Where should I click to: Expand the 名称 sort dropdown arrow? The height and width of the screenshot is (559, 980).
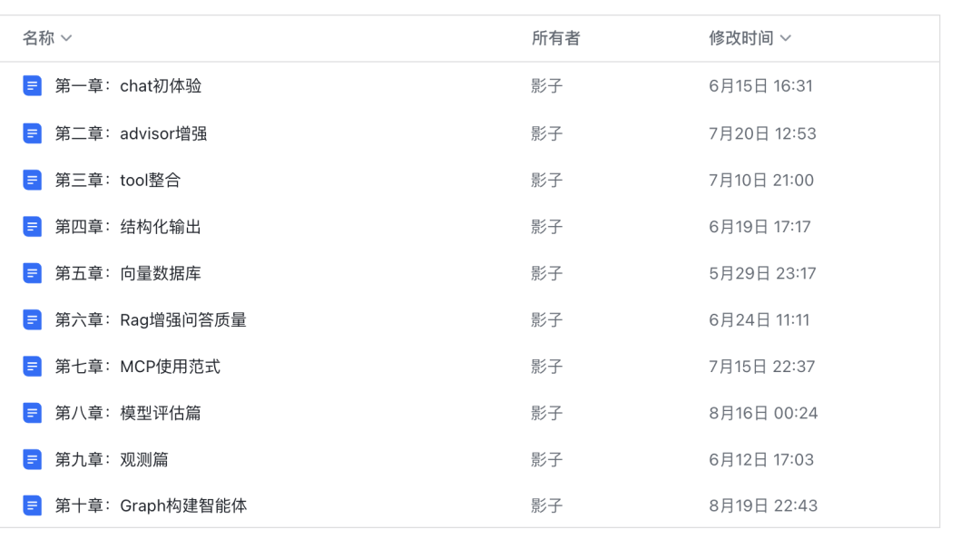67,38
